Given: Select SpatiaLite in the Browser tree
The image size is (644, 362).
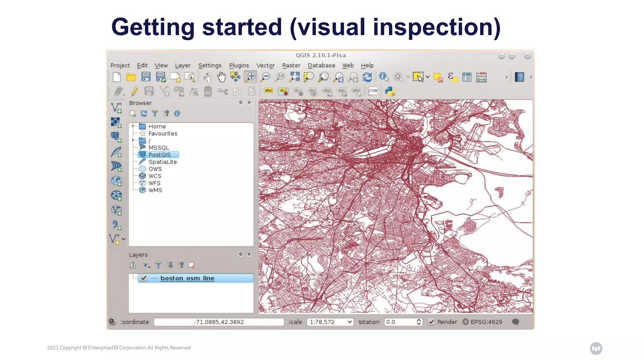Looking at the screenshot, I should tap(163, 162).
